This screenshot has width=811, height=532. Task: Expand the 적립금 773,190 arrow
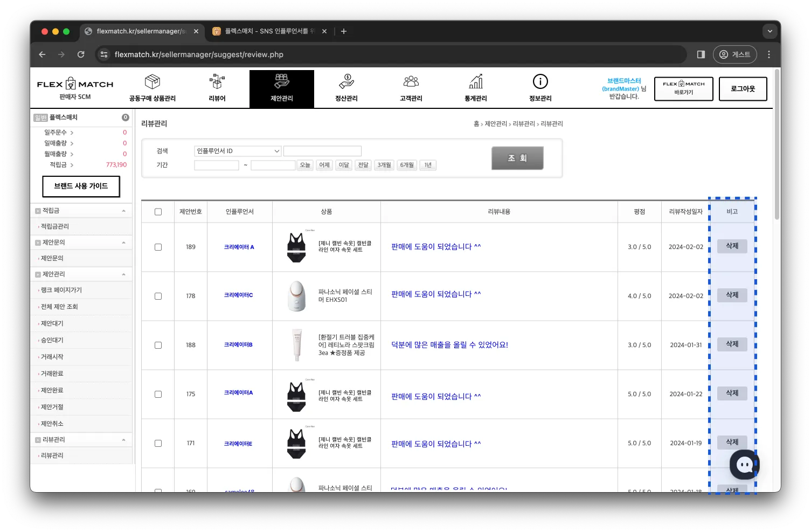(72, 165)
